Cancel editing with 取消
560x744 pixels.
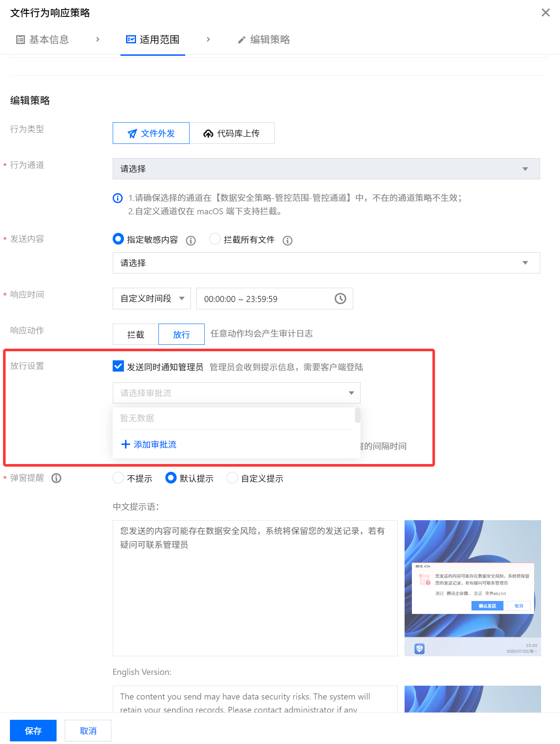(88, 731)
